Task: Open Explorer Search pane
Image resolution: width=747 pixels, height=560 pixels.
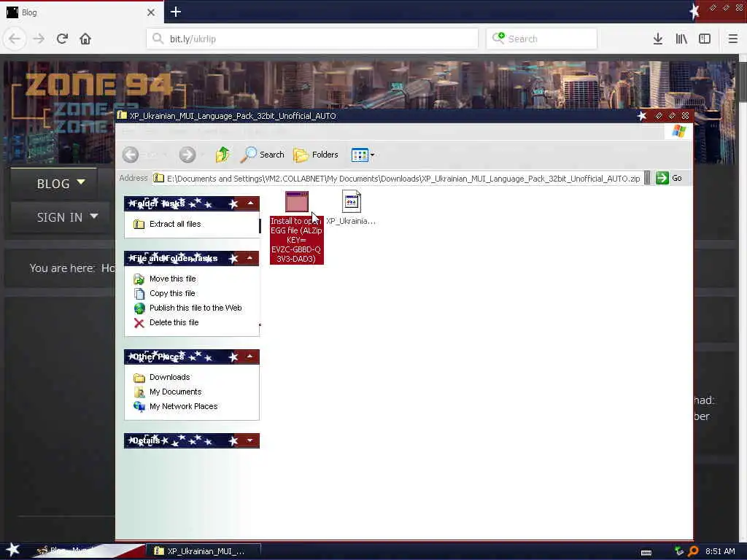Action: click(263, 155)
